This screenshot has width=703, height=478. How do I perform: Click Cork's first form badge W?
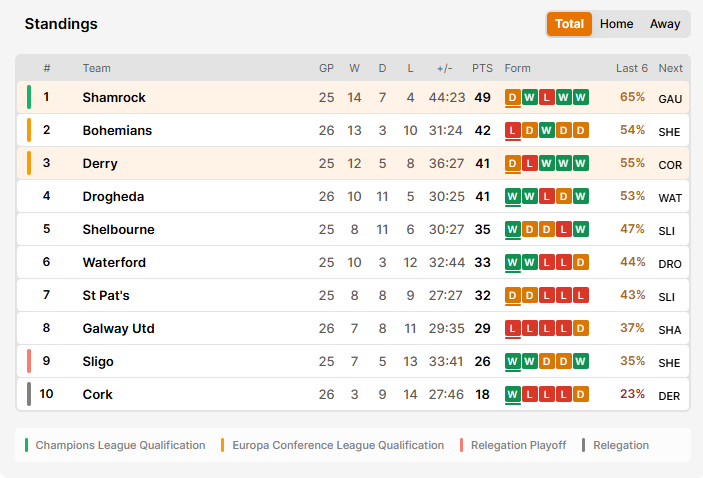pyautogui.click(x=513, y=394)
